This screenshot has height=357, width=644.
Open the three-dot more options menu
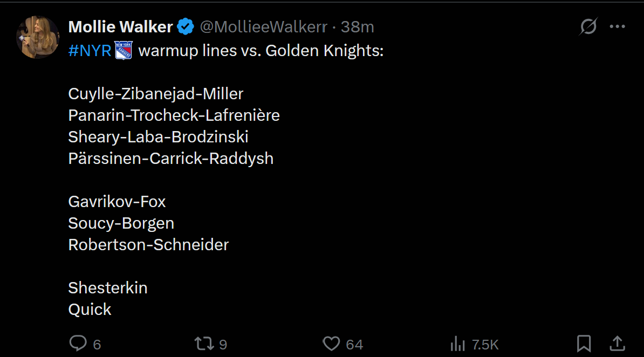tap(617, 26)
